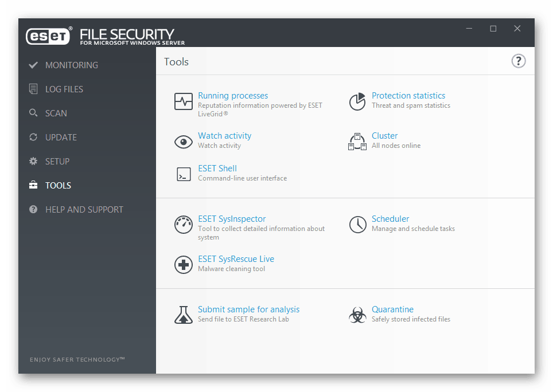Click Submit sample for analysis link

(x=248, y=309)
